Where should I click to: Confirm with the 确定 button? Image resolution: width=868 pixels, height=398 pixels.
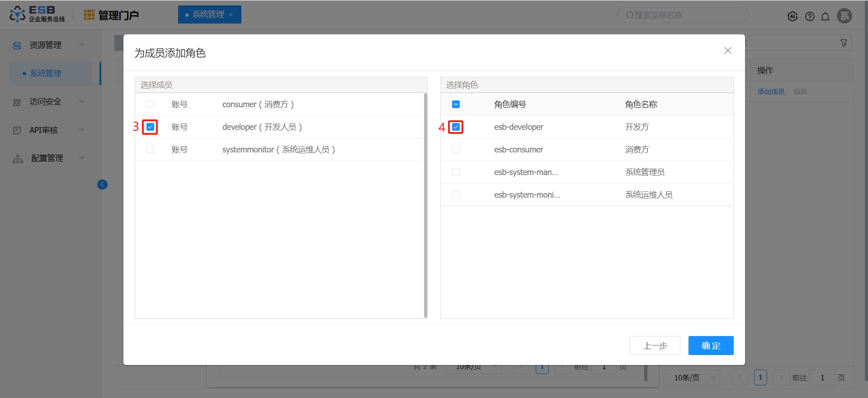(x=711, y=346)
